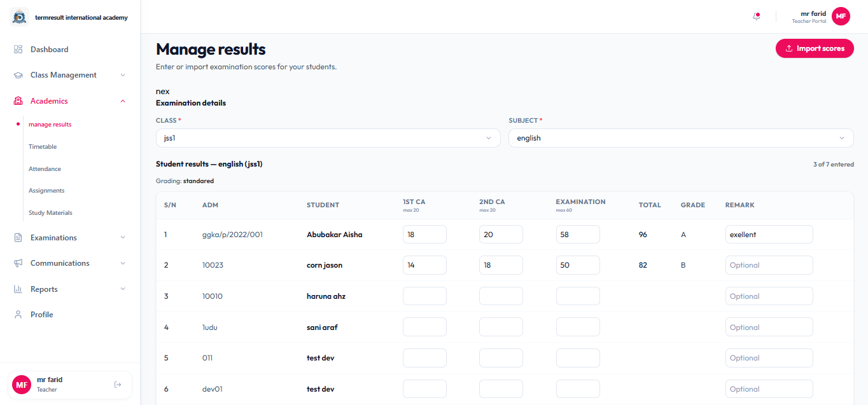Click the logout icon beside mr farid
Screen dimensions: 868x405
tap(117, 385)
